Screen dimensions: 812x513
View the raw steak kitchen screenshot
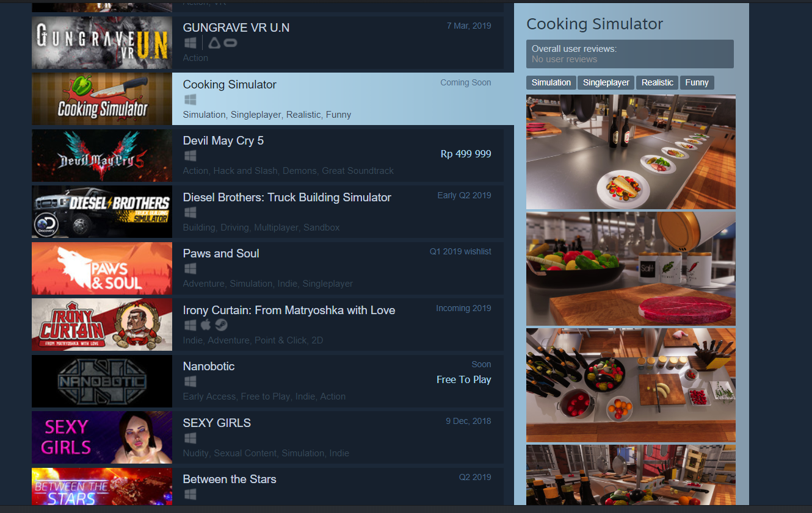click(x=631, y=268)
